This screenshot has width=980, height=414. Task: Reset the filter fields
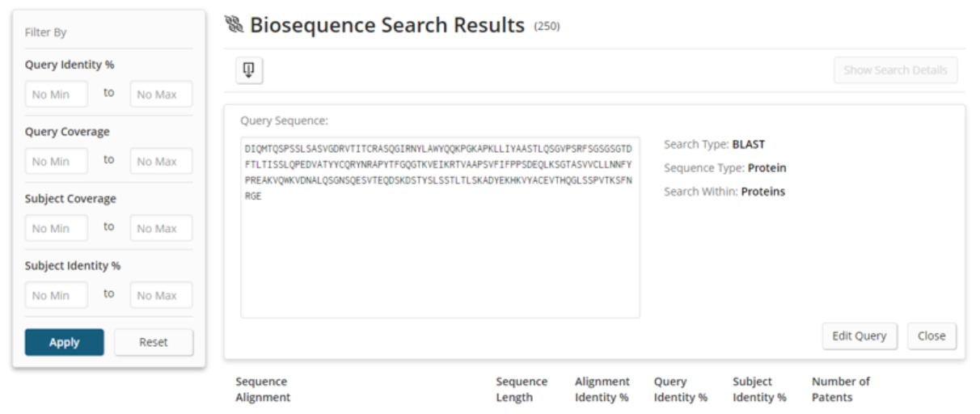(x=154, y=342)
